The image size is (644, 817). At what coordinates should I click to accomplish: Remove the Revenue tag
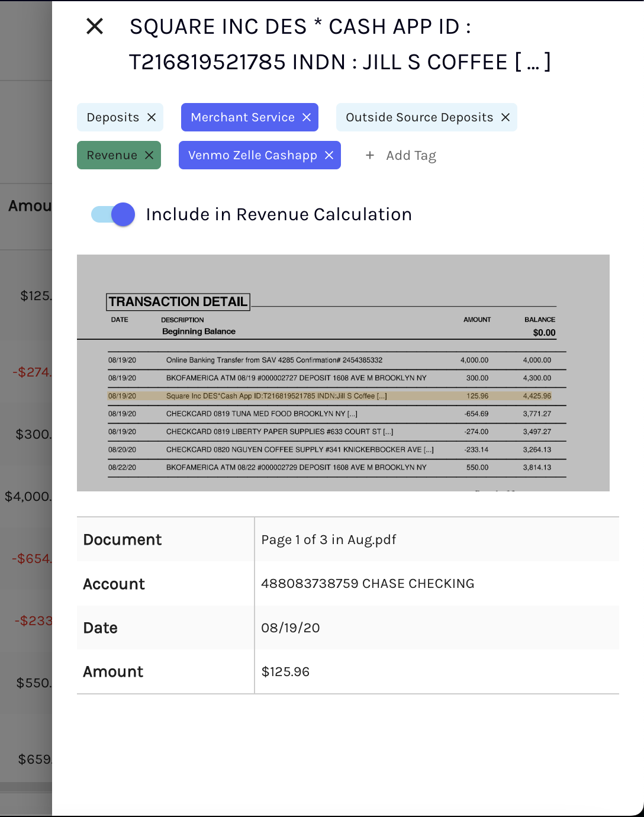pos(149,155)
